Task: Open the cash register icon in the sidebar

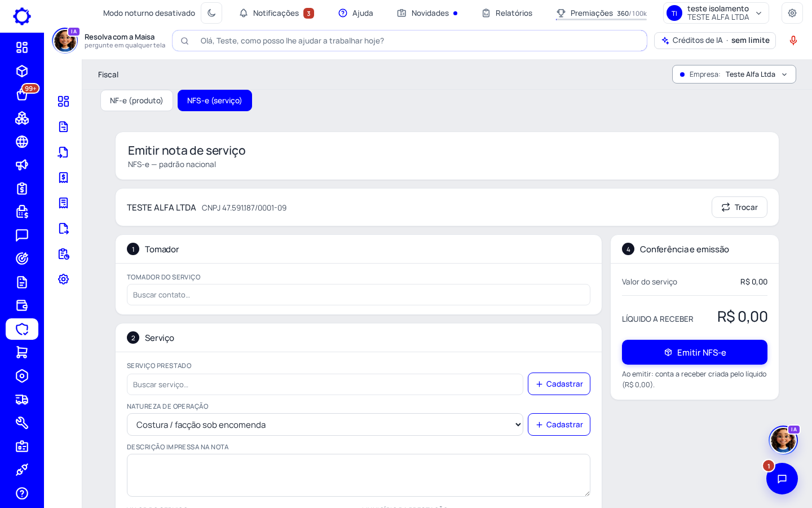Action: (22, 212)
